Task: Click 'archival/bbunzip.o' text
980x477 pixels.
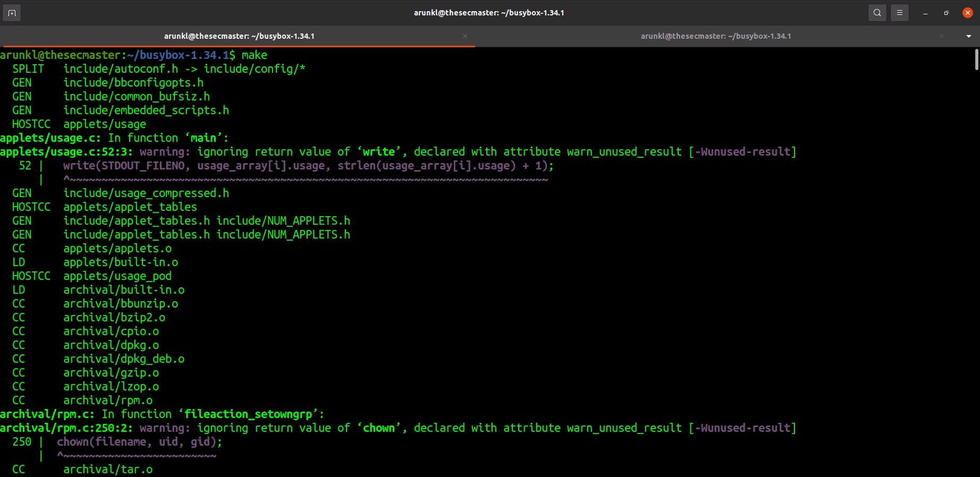Action: point(121,304)
